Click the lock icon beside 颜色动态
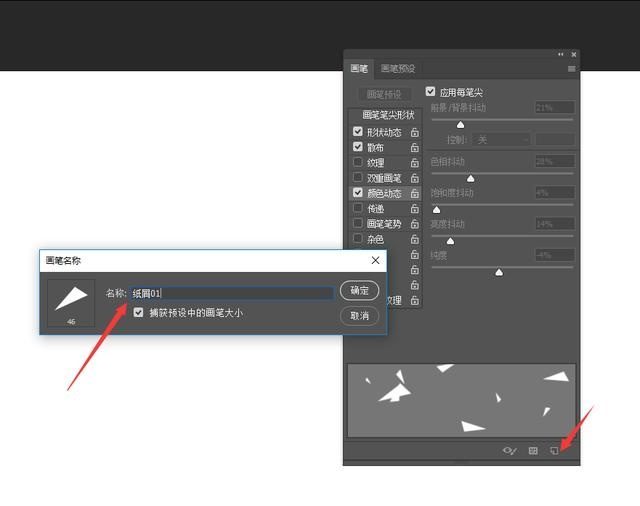640x506 pixels. (415, 193)
